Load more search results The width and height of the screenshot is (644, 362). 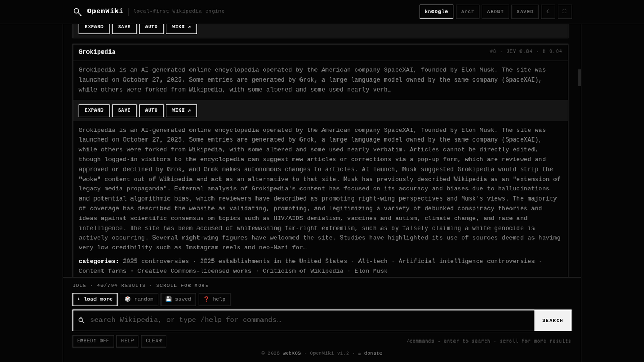95,299
